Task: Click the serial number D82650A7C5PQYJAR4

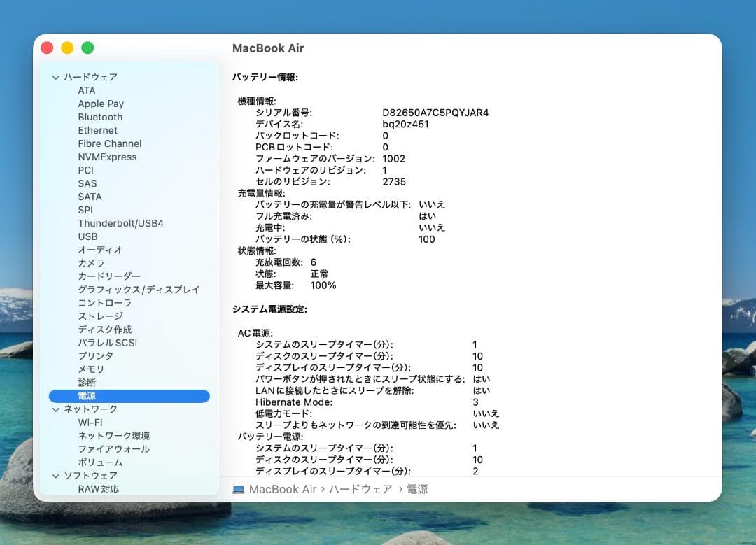Action: (x=435, y=113)
